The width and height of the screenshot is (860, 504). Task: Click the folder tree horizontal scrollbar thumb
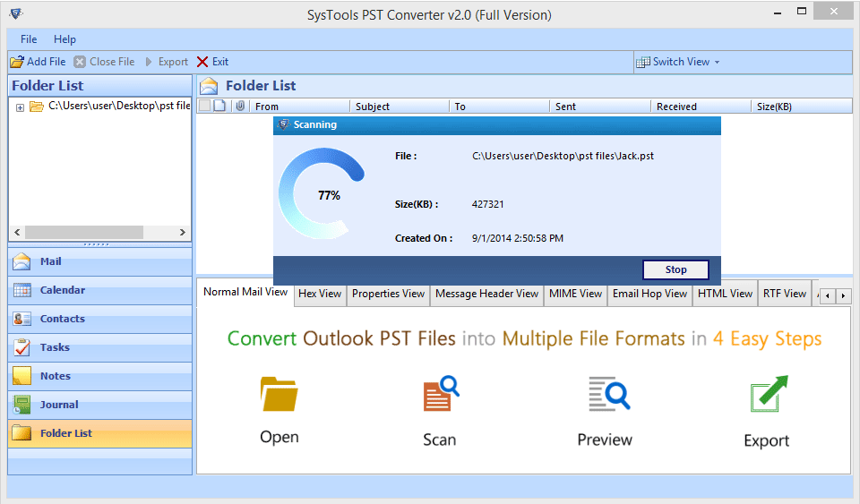pos(84,232)
